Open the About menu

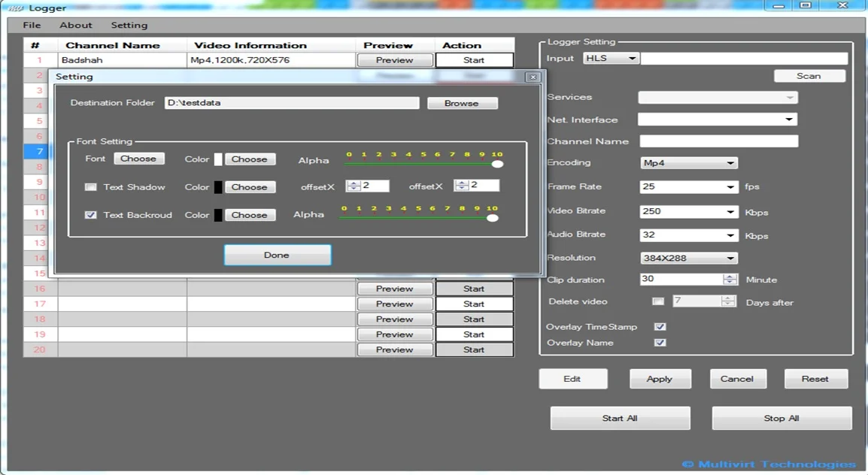coord(75,25)
